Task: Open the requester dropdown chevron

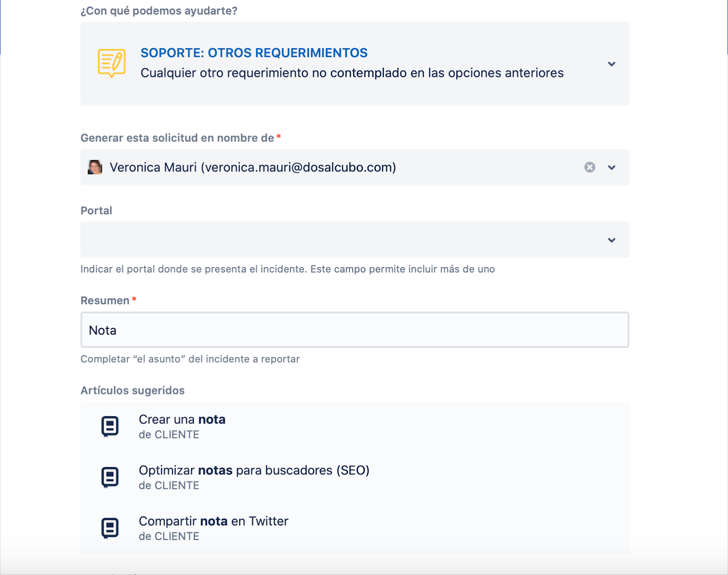Action: pos(612,167)
